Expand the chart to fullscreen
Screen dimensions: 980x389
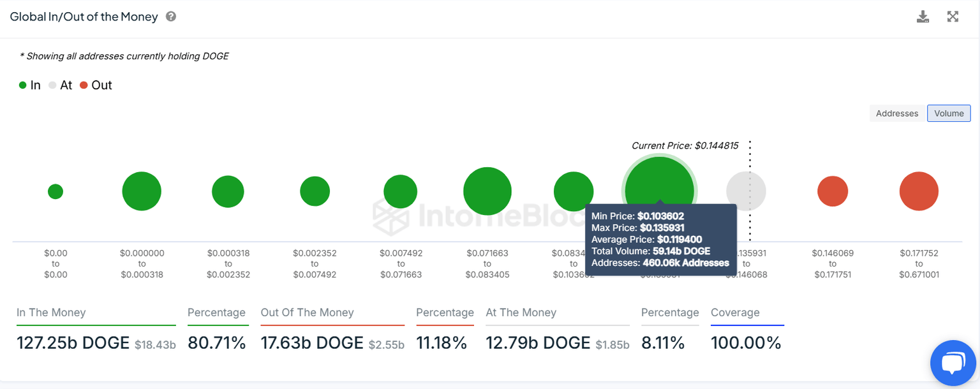953,17
